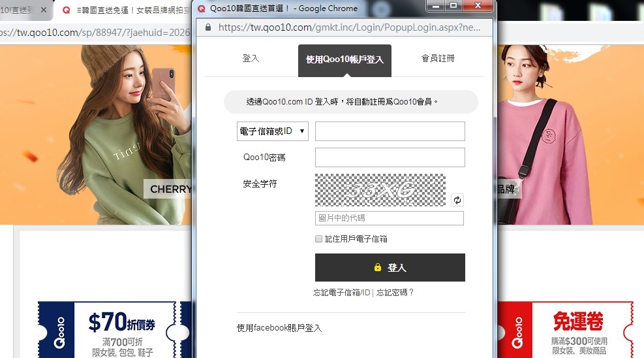Click the captcha image 33XG
Screen dimensions: 644x358
click(x=380, y=190)
